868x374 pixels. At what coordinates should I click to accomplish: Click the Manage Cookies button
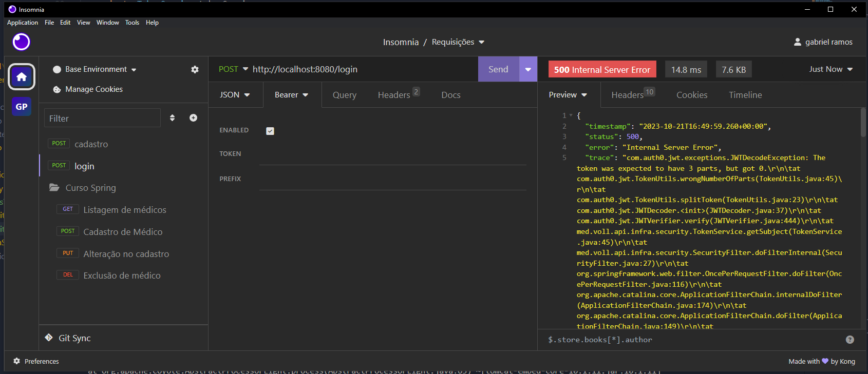tap(88, 89)
